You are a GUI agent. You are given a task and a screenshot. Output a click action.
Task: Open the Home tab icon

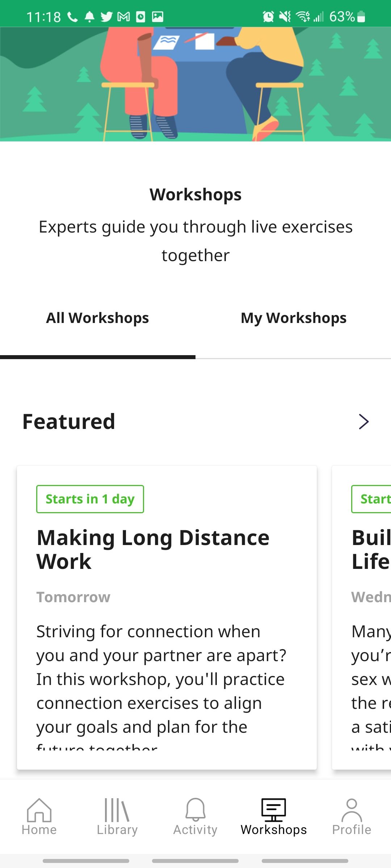click(39, 810)
